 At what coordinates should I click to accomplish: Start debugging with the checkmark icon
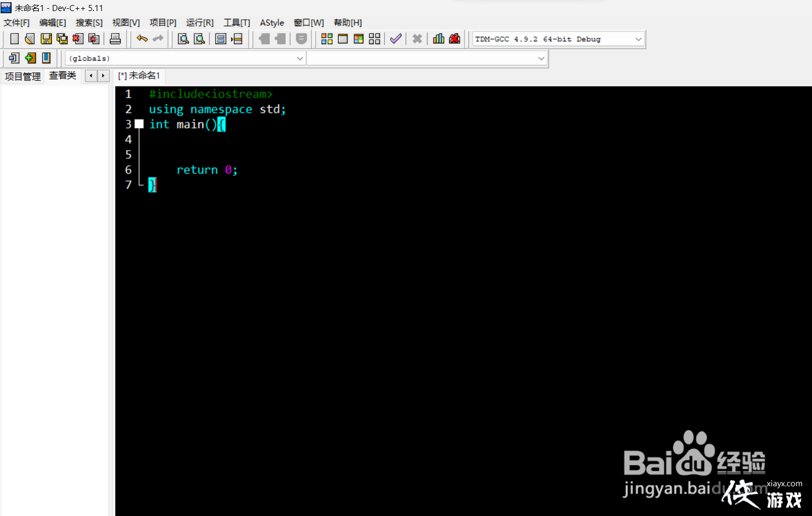396,39
